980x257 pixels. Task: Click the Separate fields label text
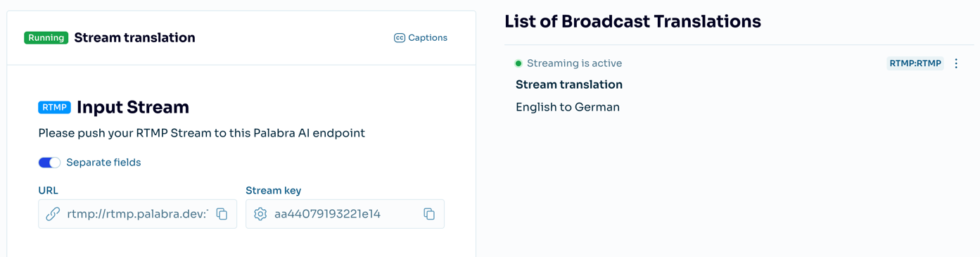point(103,163)
